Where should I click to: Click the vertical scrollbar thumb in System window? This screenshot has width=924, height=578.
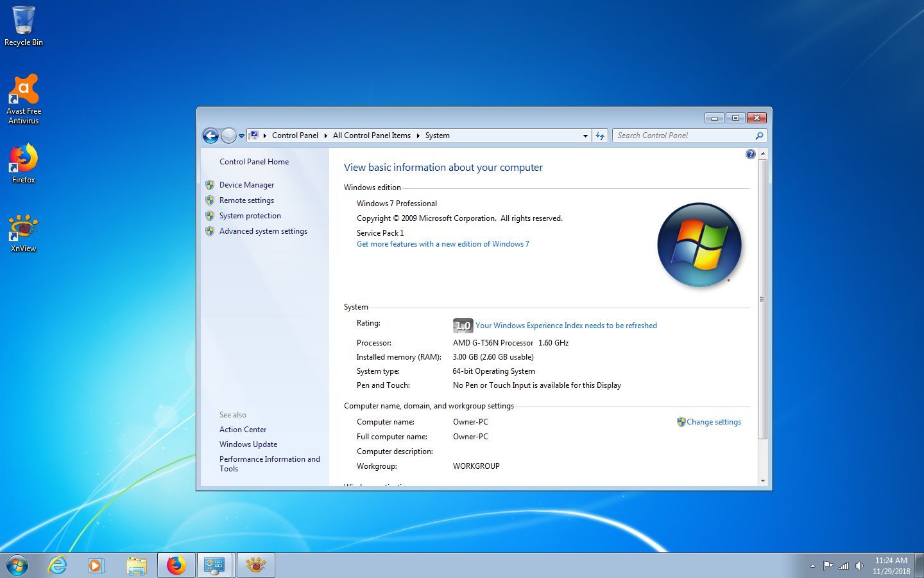tap(762, 299)
